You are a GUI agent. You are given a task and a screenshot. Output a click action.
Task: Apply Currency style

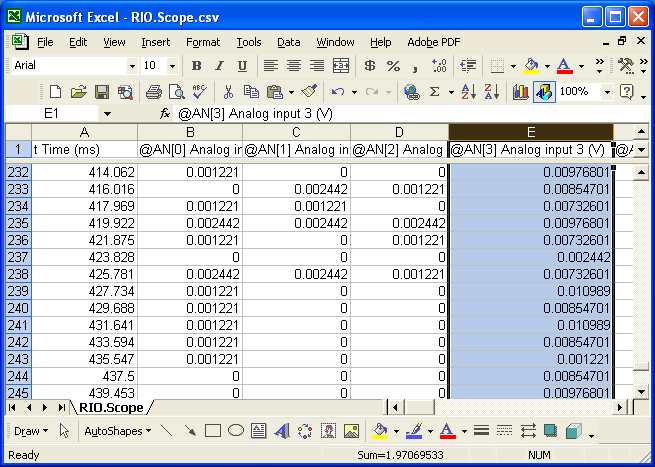coord(370,66)
